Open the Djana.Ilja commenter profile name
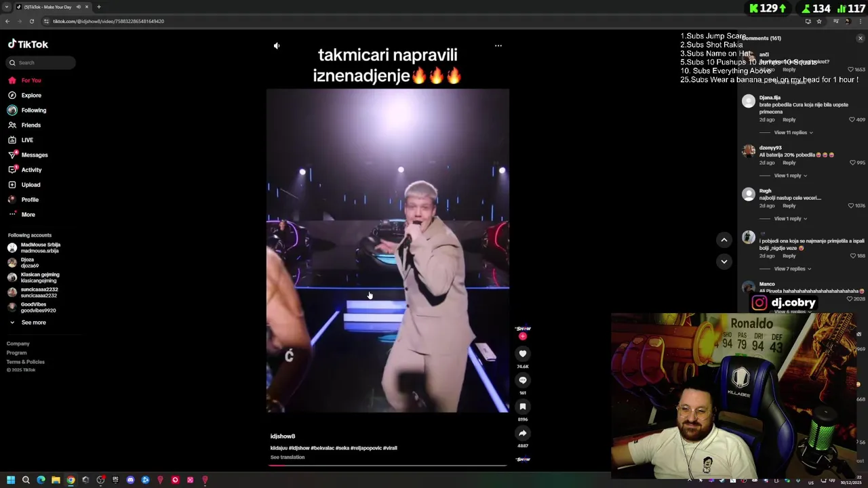 point(770,98)
